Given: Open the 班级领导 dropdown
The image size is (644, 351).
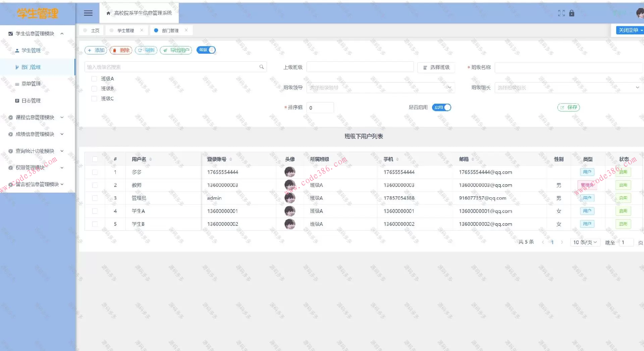Looking at the screenshot, I should tap(380, 88).
